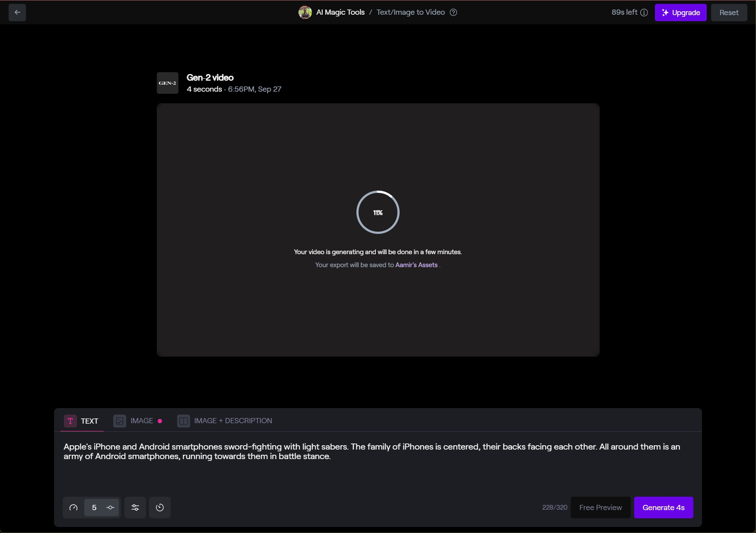Open the user profile avatar
The width and height of the screenshot is (756, 533).
(x=305, y=13)
